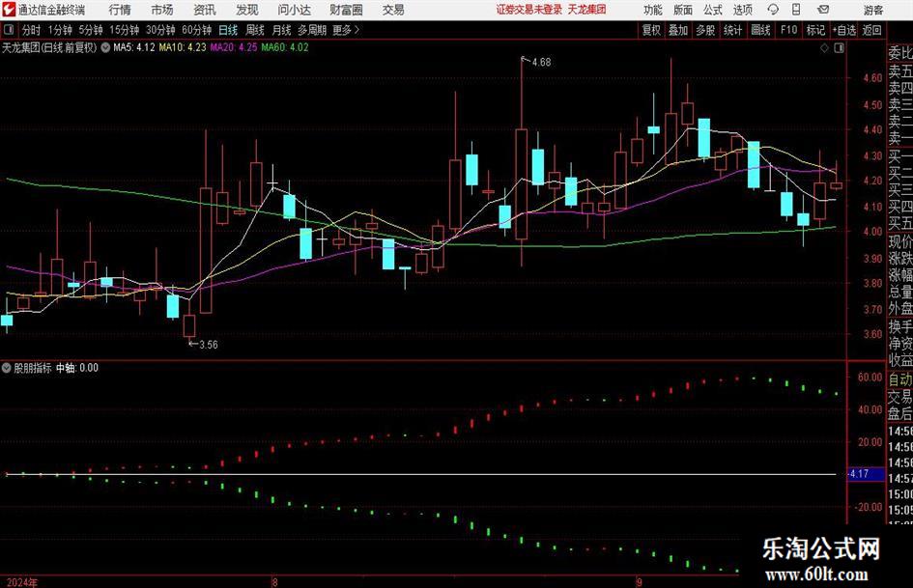This screenshot has height=588, width=913.
Task: Open the 发现 menu
Action: click(x=247, y=10)
